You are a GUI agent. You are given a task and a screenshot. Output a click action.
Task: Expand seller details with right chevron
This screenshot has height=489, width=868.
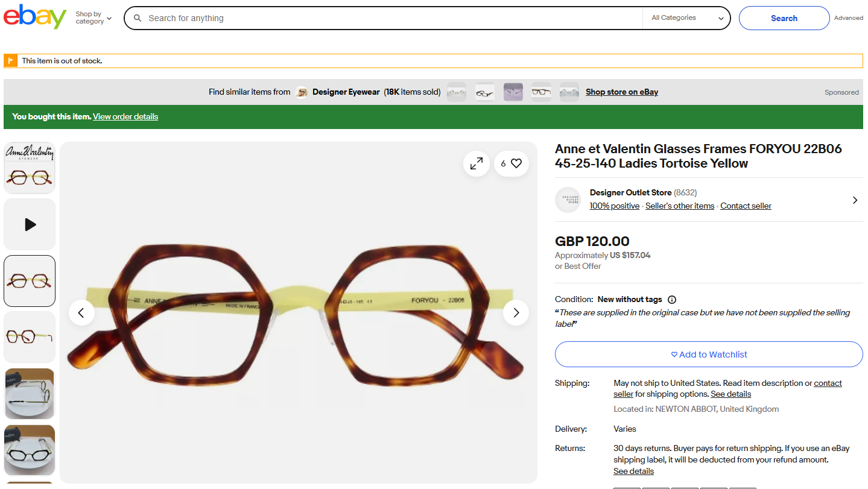pos(855,200)
